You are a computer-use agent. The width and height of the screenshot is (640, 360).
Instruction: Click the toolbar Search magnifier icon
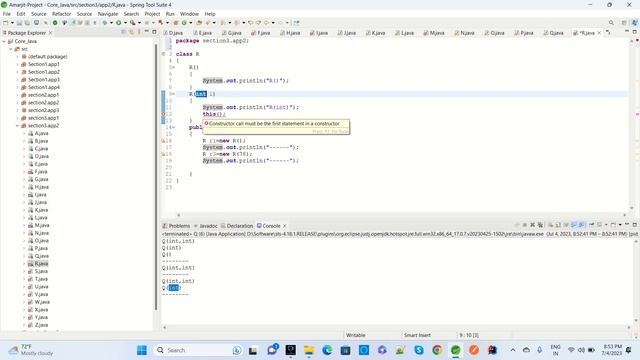point(611,23)
